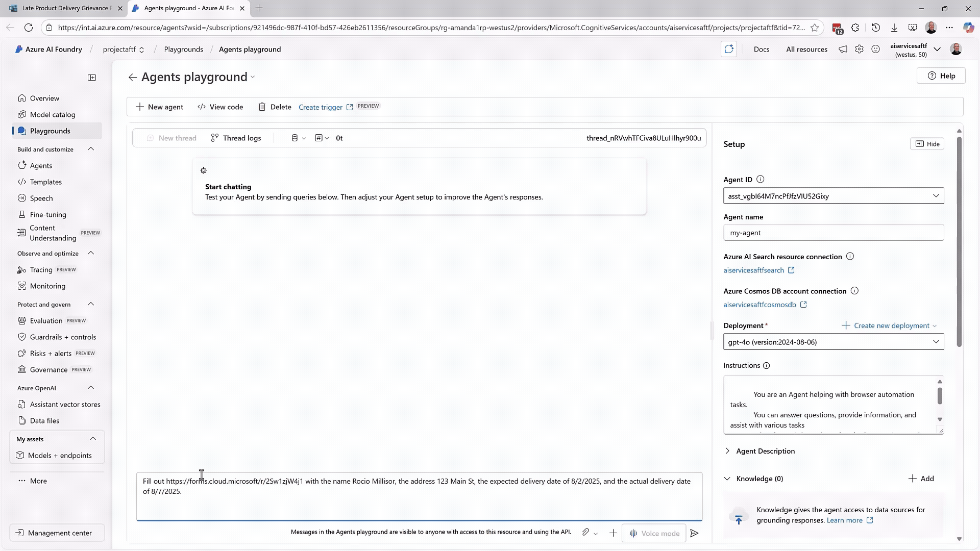Collapse the Build and customize section

91,149
